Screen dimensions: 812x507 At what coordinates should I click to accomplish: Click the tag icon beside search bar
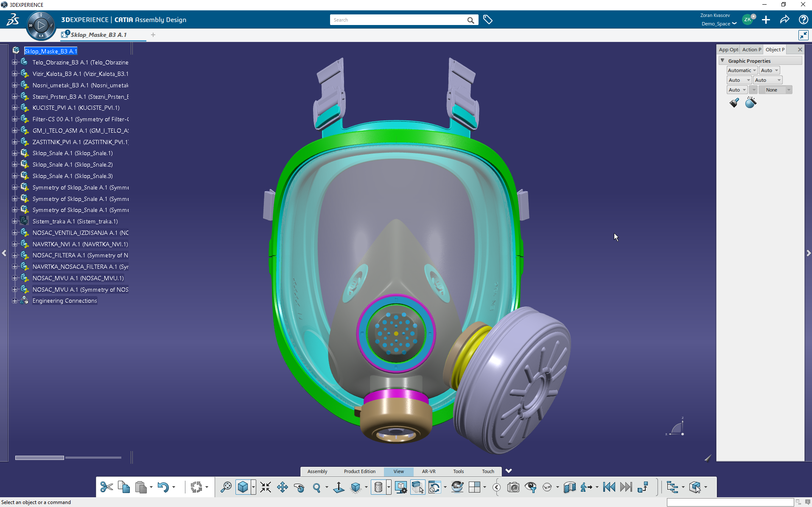pyautogui.click(x=488, y=20)
